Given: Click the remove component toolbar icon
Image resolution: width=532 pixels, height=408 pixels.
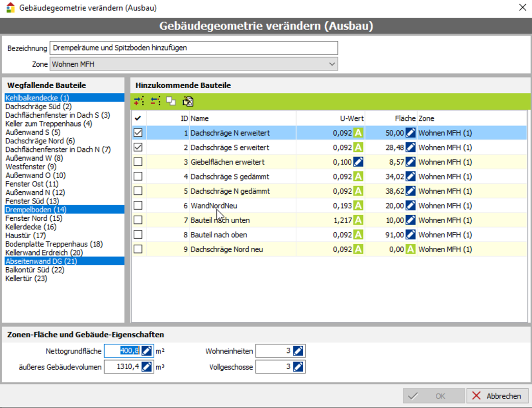Looking at the screenshot, I should (155, 101).
